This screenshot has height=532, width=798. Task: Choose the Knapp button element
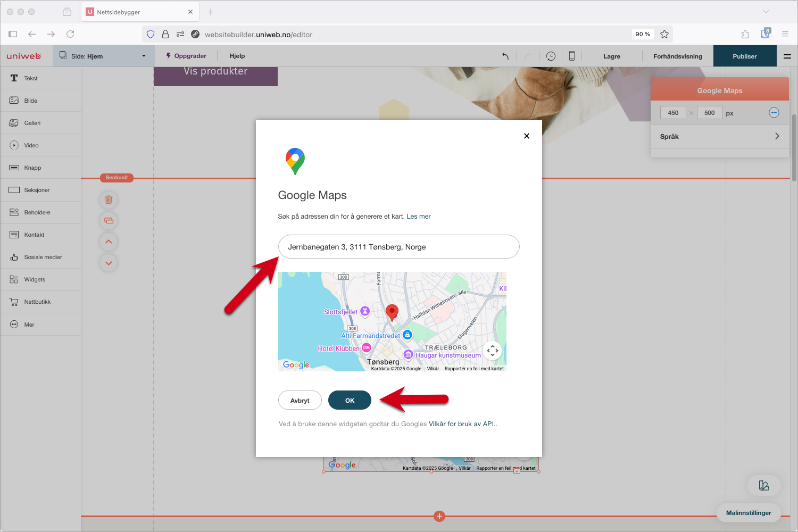[40, 168]
